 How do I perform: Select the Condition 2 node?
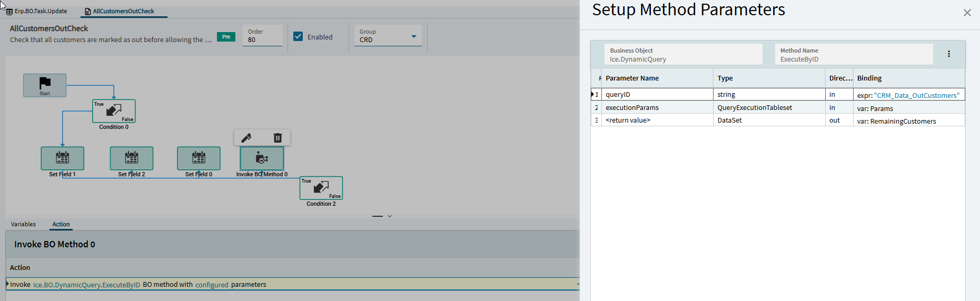321,188
